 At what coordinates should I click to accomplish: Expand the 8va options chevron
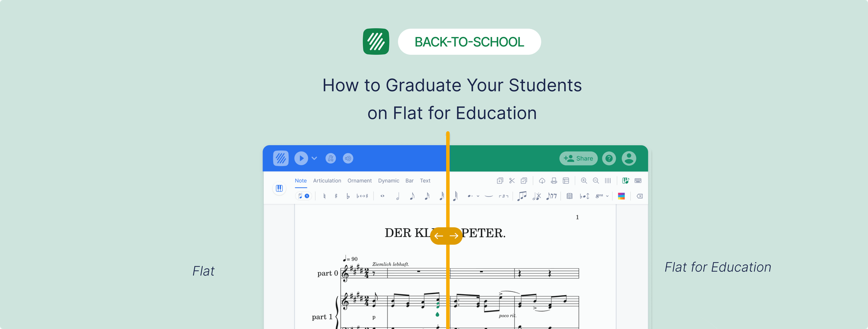point(607,196)
